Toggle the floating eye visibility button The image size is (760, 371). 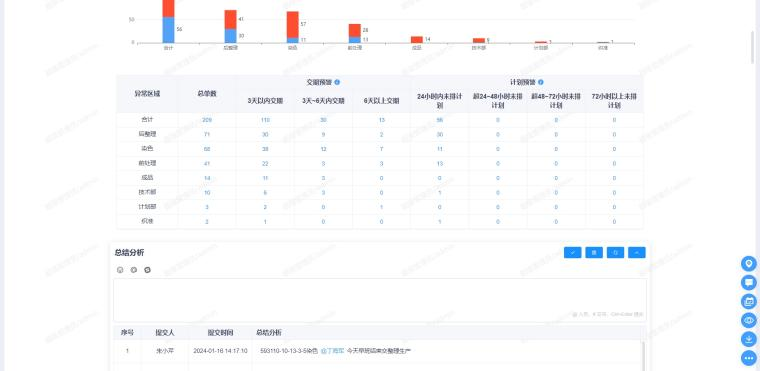point(749,320)
